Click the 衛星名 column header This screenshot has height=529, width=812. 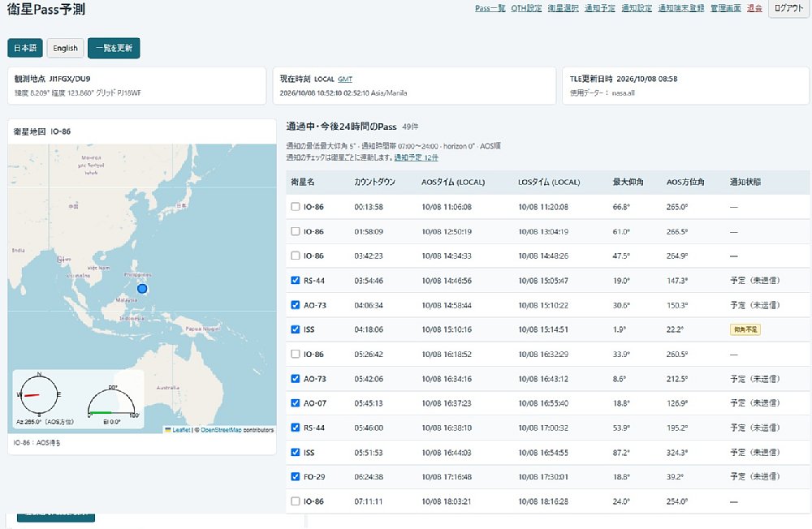click(302, 183)
